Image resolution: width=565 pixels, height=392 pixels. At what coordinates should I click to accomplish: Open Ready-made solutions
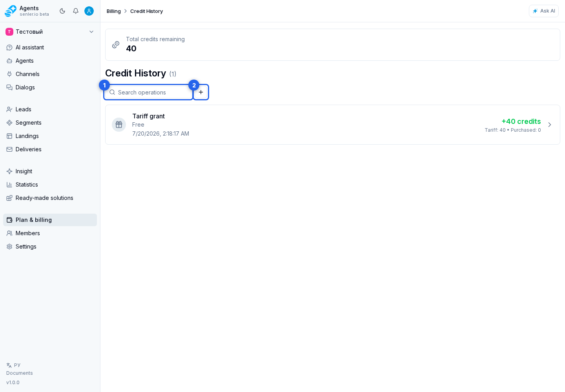[x=50, y=198]
